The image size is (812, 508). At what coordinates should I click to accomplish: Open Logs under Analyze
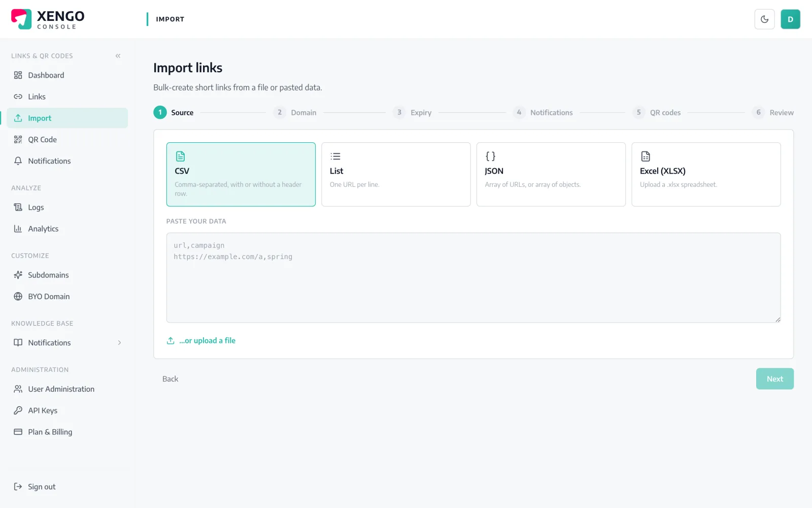[x=67, y=207]
